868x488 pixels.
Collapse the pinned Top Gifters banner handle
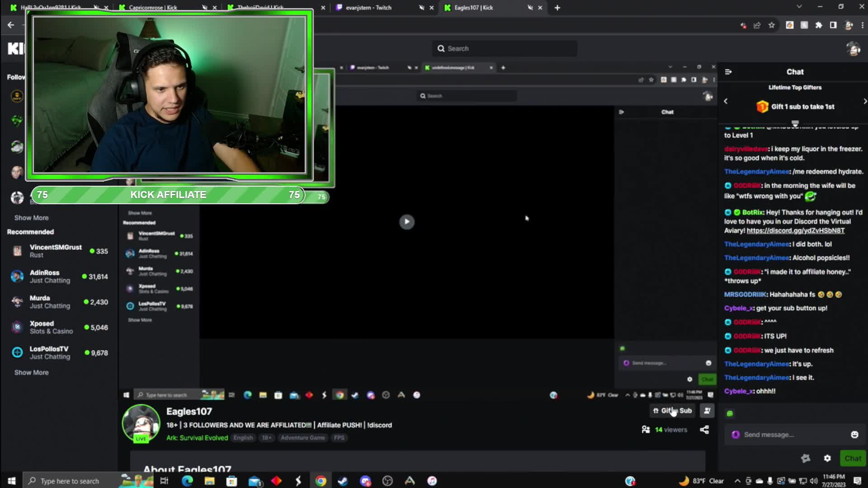coord(795,123)
